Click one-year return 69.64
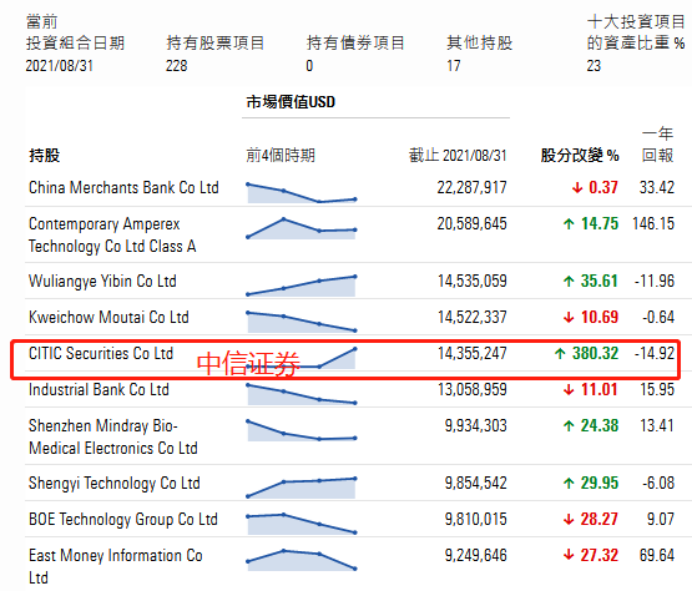Image resolution: width=693 pixels, height=592 pixels. click(657, 555)
